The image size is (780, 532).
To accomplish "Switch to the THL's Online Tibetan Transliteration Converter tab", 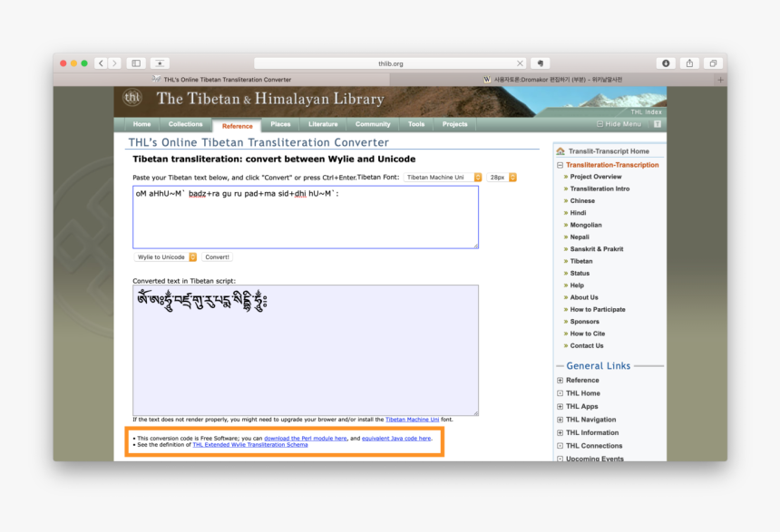I will pos(222,80).
